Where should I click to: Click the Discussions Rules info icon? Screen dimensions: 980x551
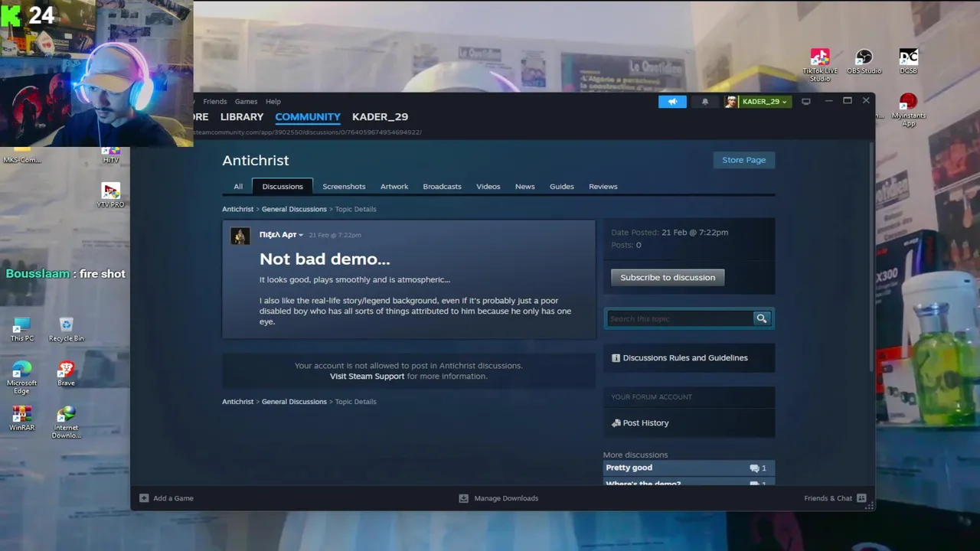[616, 357]
